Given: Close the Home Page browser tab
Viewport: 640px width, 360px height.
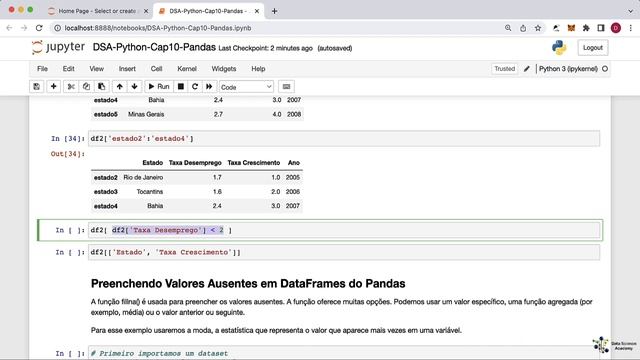Looking at the screenshot, I should (x=146, y=11).
